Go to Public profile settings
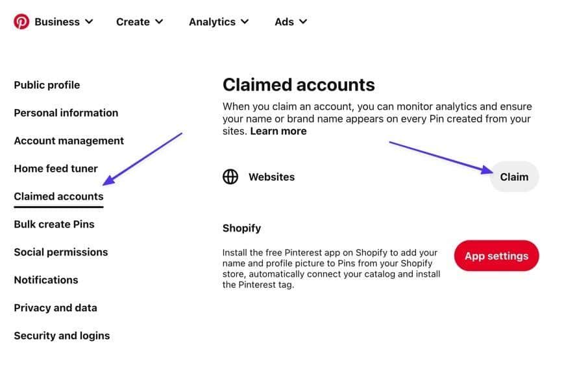The width and height of the screenshot is (588, 365). [47, 85]
